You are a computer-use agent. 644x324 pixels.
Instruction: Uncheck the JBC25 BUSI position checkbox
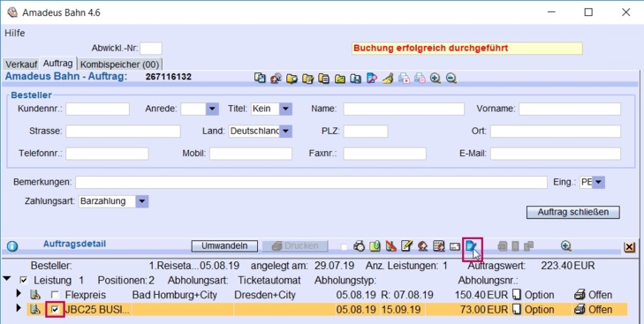[55, 309]
